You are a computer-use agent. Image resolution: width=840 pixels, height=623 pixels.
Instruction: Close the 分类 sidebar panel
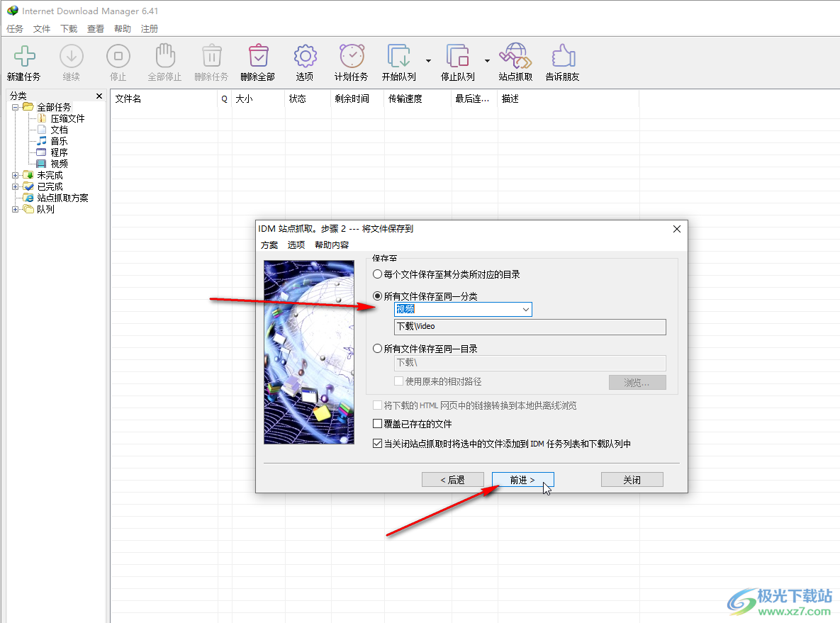click(x=99, y=96)
